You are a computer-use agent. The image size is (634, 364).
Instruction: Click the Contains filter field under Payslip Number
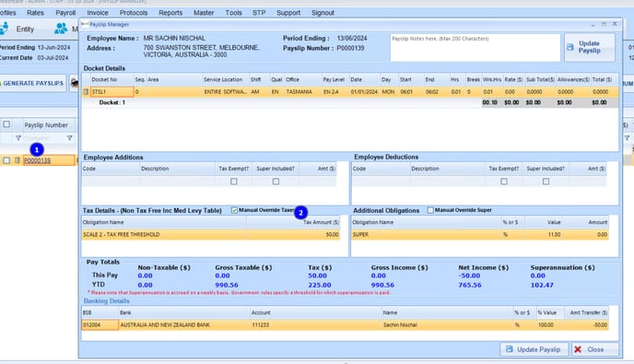[x=43, y=138]
